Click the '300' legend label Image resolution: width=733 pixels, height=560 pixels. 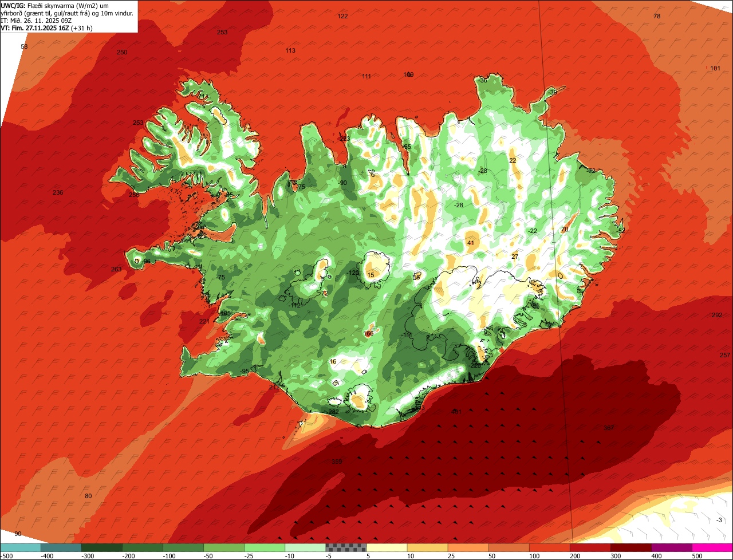616,556
